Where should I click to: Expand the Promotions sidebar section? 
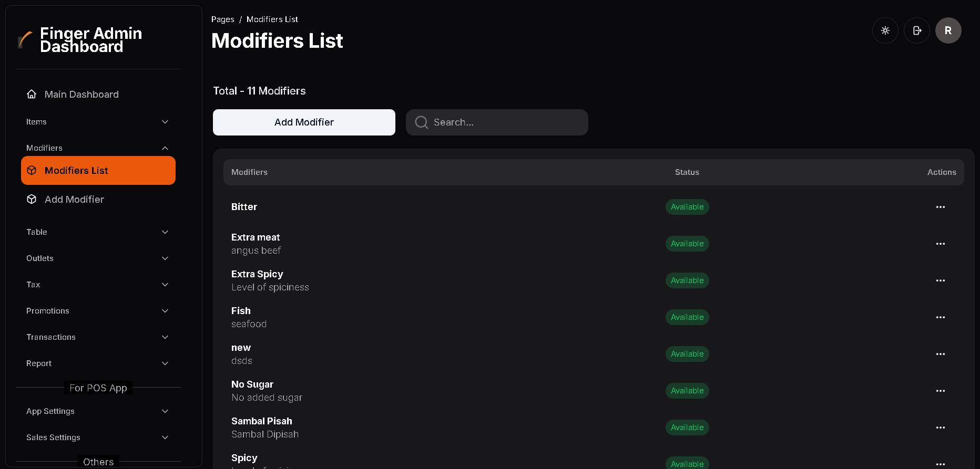pyautogui.click(x=165, y=311)
